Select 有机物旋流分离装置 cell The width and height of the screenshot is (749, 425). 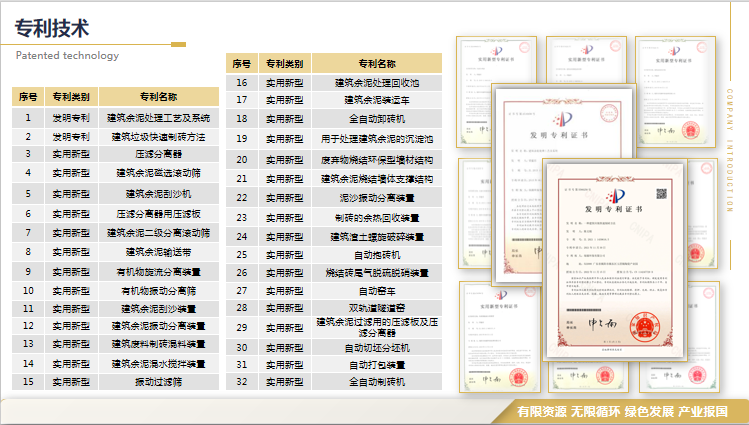pyautogui.click(x=159, y=272)
